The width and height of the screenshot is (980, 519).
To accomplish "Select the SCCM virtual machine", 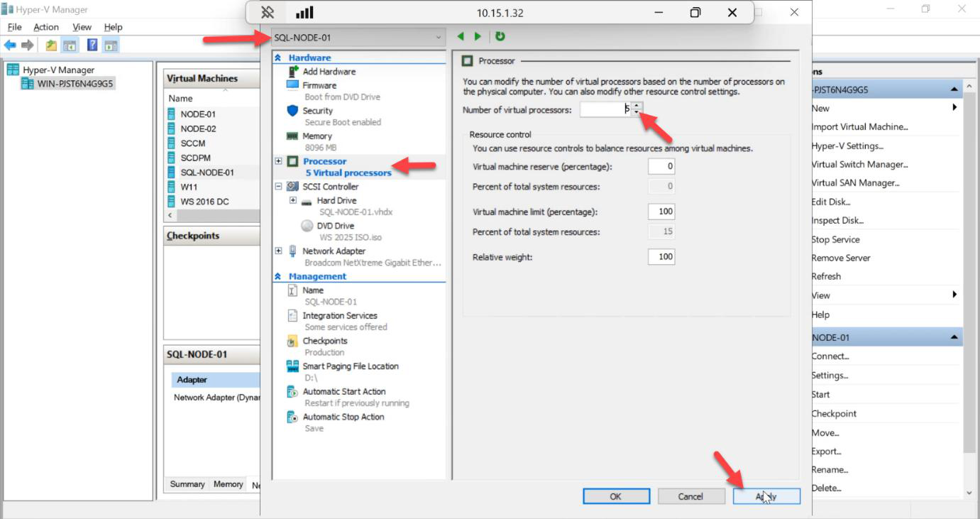I will click(x=193, y=143).
